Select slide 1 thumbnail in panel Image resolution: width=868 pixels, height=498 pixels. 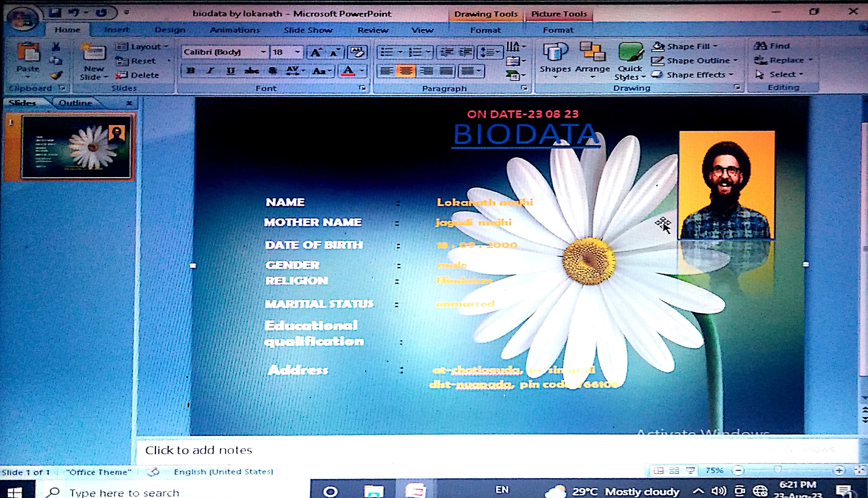tap(76, 147)
